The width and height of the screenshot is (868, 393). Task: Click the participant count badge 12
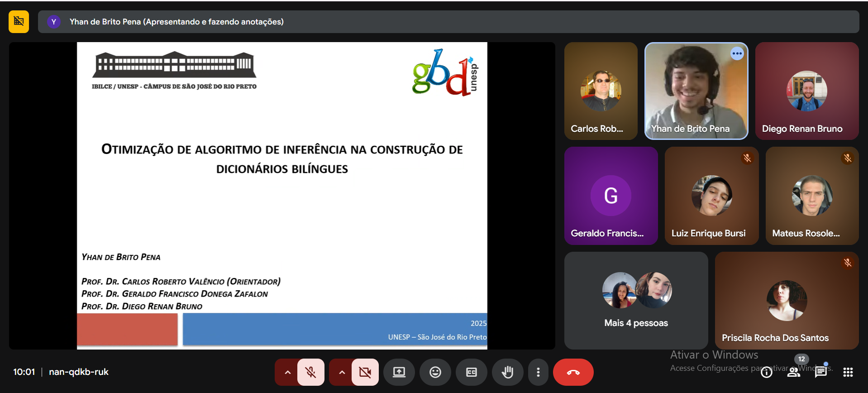(x=801, y=359)
